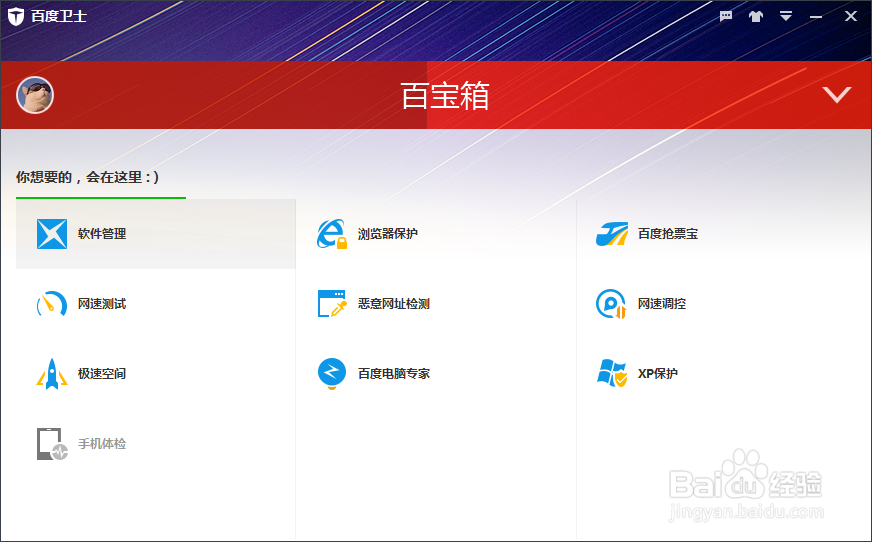Viewport: 872px width, 542px height.
Task: Open the 百度抢票宝 ticket icon
Action: (612, 233)
